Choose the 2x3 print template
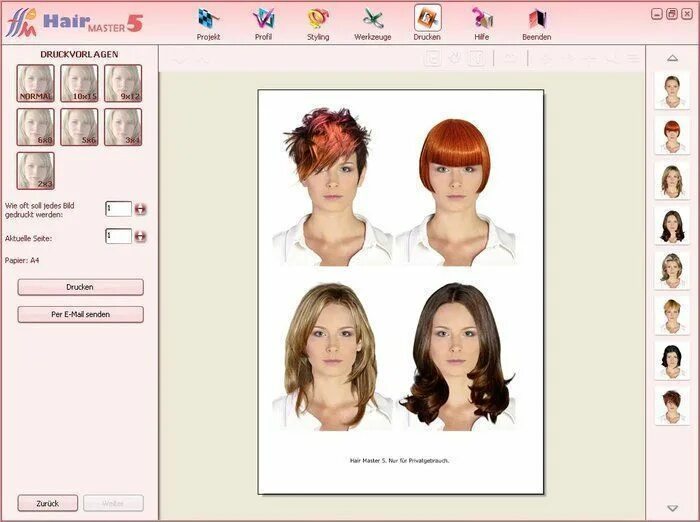The height and width of the screenshot is (522, 700). 36,170
